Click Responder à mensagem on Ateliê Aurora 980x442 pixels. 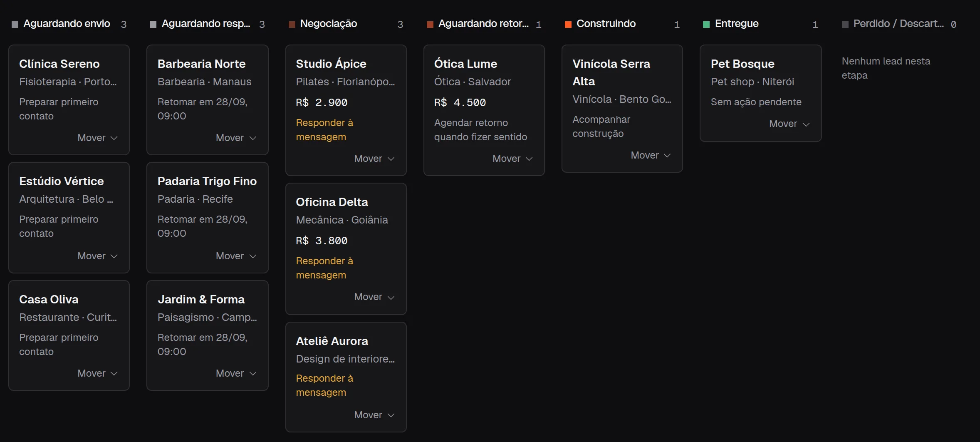pos(324,385)
